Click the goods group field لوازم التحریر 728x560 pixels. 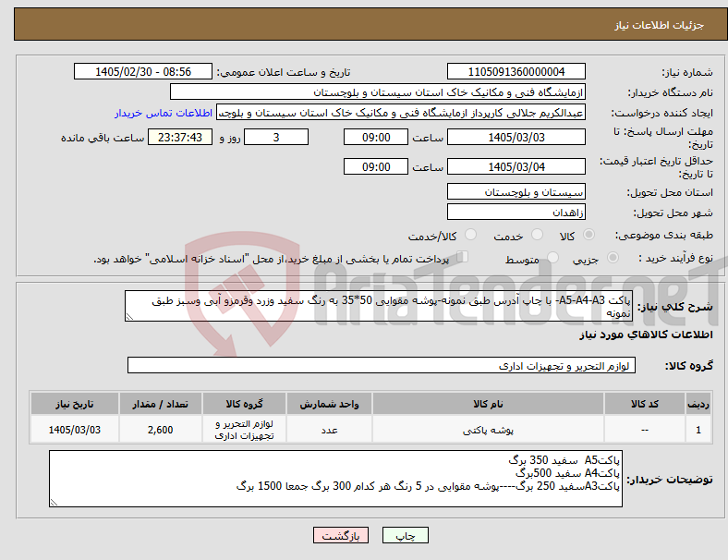[382, 365]
